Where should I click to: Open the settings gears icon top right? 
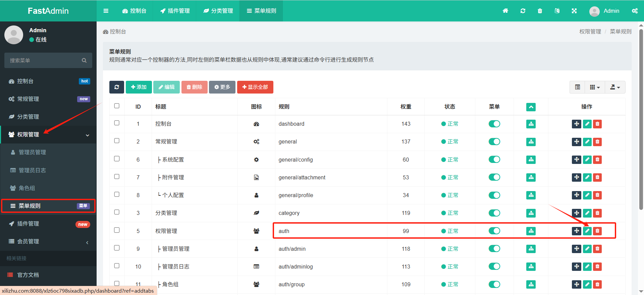pyautogui.click(x=635, y=11)
